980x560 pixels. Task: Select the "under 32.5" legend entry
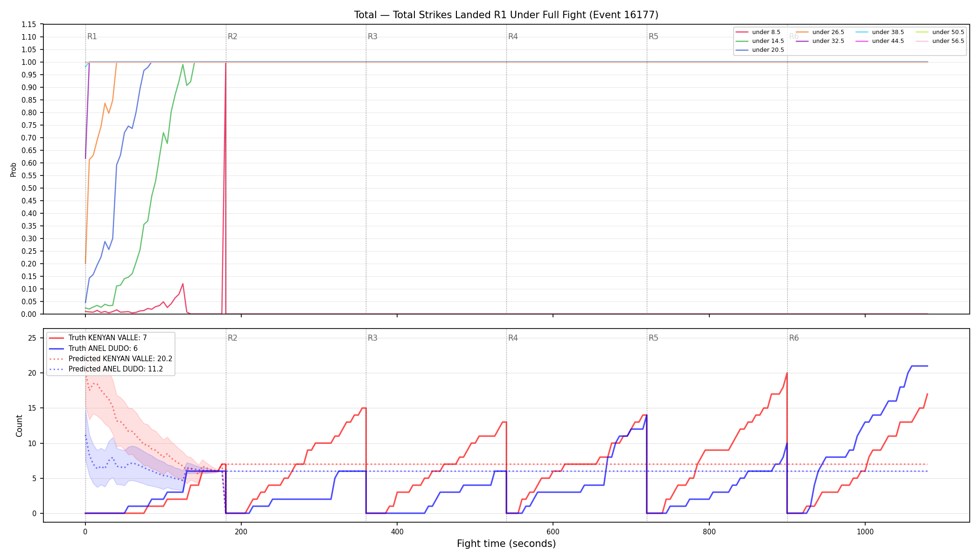[820, 41]
